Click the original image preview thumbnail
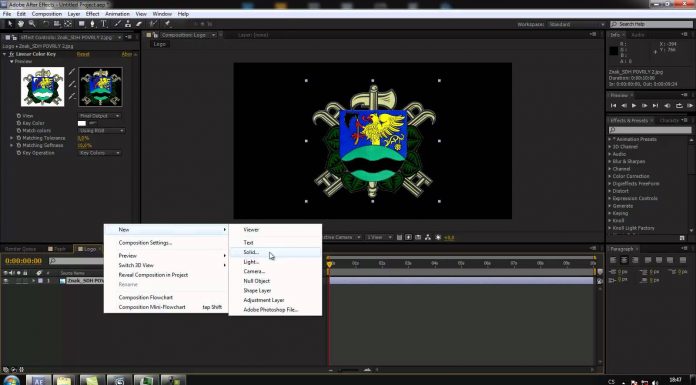The image size is (696, 385). pyautogui.click(x=43, y=87)
